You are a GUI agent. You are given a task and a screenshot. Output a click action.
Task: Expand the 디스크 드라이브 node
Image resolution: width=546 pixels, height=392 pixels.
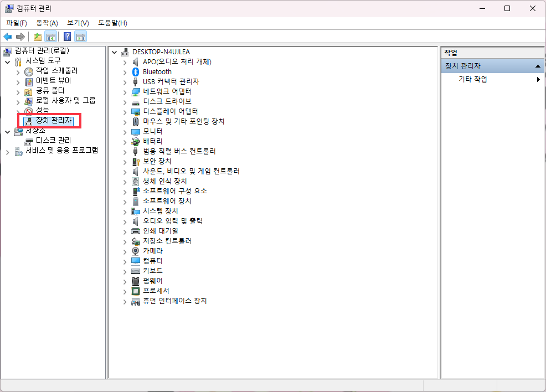pos(124,101)
